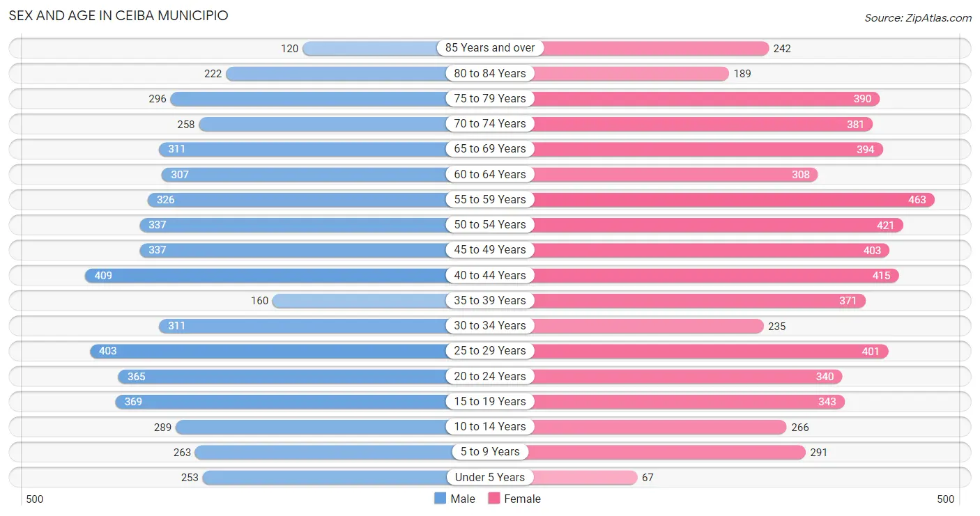Select the 85 Years and over label
Viewport: 980px width, 516px height.
pos(490,48)
